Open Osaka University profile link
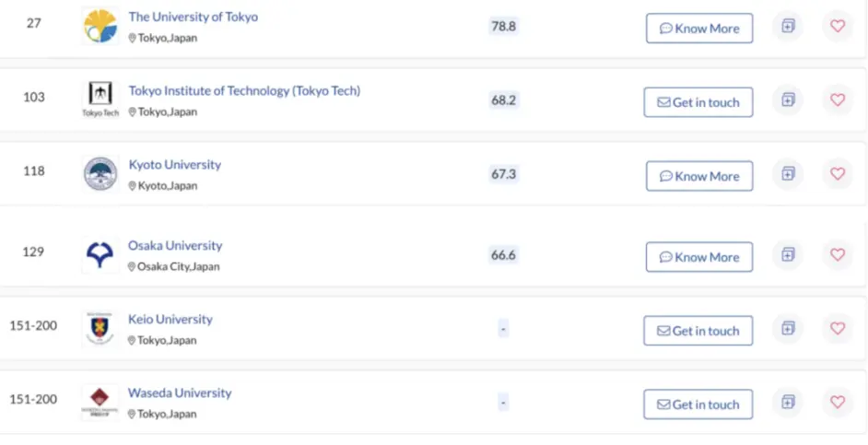 [x=175, y=246]
